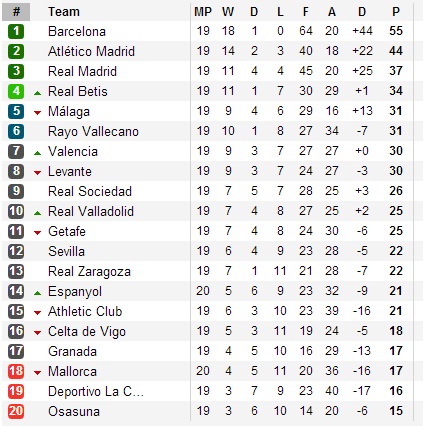423x426 pixels.
Task: Click red down arrow beside Málaga
Action: pyautogui.click(x=38, y=113)
